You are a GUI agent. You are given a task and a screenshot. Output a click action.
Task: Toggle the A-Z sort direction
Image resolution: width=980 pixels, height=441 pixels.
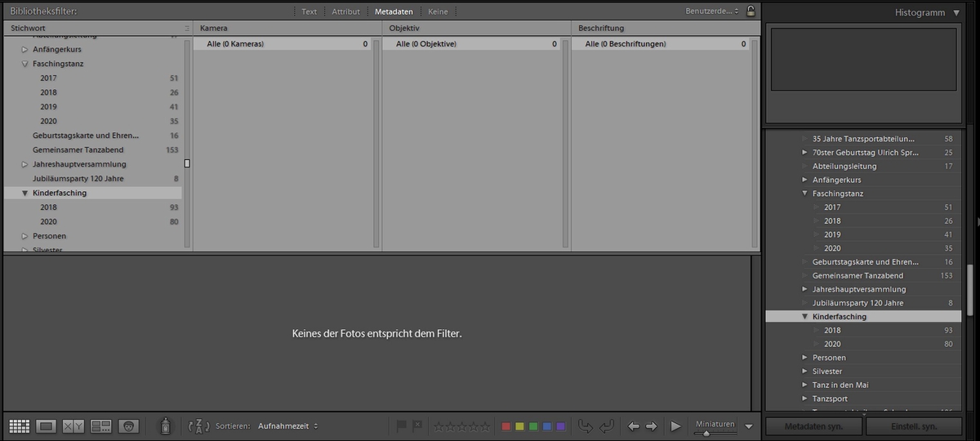click(198, 426)
